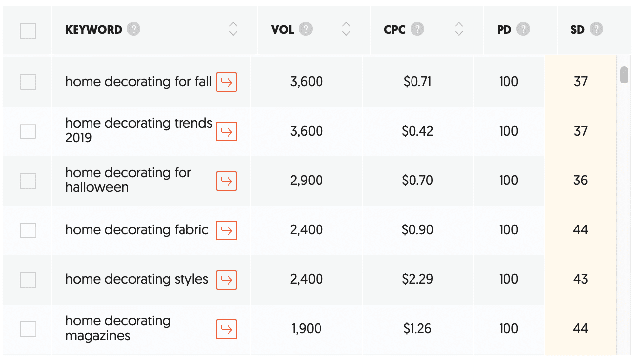Select checkbox for home decorating fabric row
The width and height of the screenshot is (641, 364).
point(28,230)
